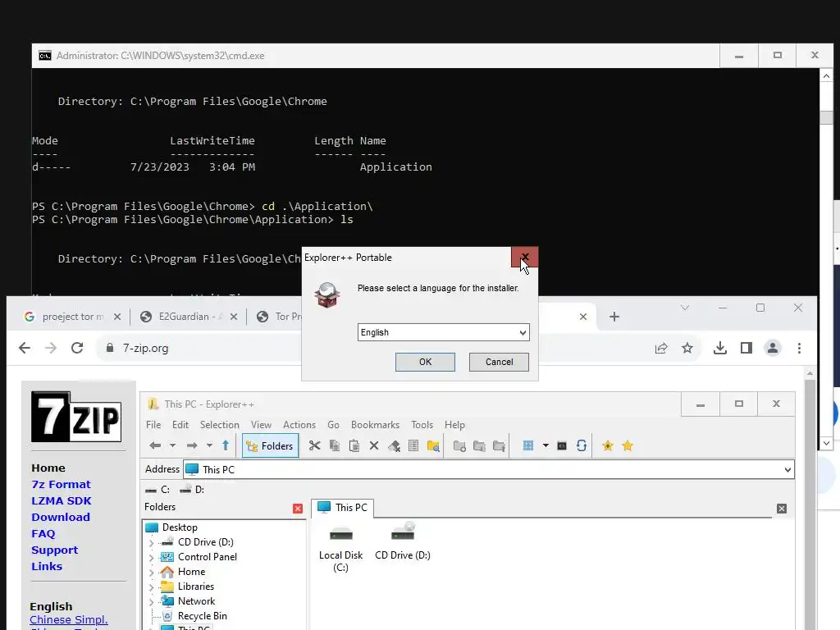Switch to the E2Guardian Chrome tab
The image size is (840, 630).
point(188,317)
